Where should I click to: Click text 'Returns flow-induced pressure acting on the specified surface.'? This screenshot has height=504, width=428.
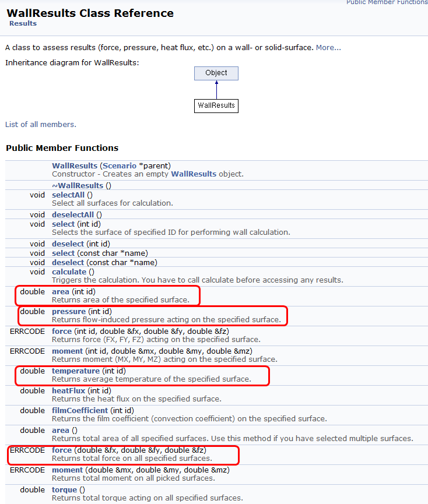tap(166, 320)
